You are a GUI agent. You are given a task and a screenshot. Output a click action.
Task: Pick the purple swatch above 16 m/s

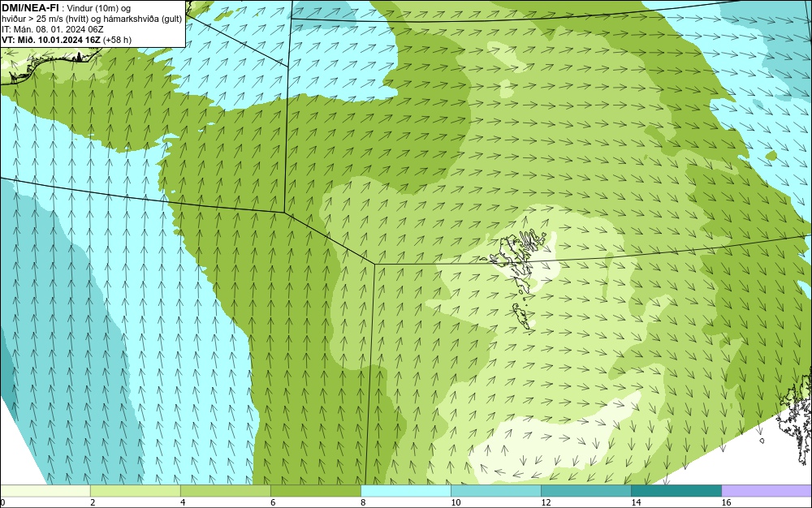point(767,490)
